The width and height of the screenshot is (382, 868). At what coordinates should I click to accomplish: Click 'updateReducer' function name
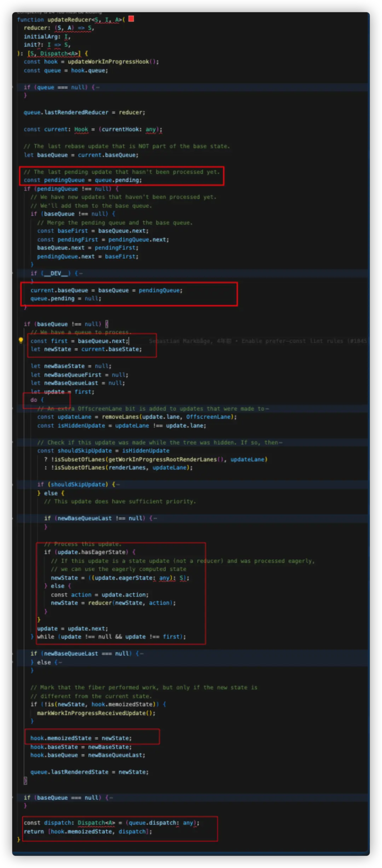(x=69, y=19)
